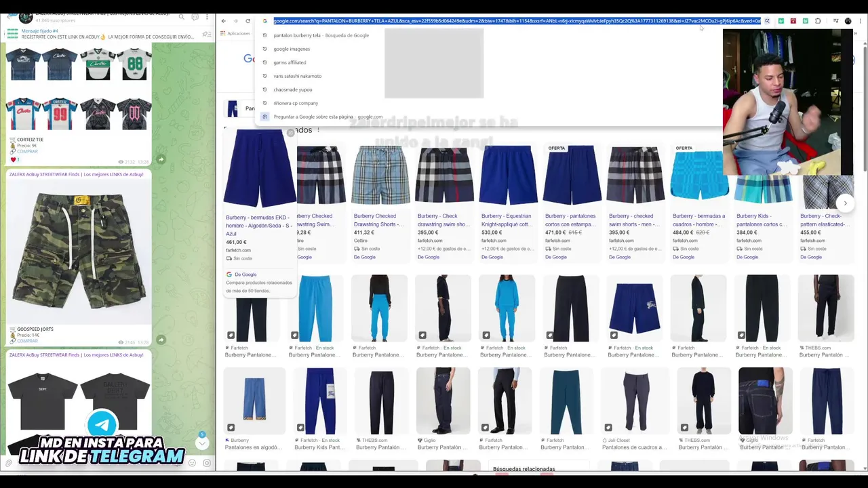
Task: Show more sponsored products with right arrow
Action: click(x=845, y=203)
